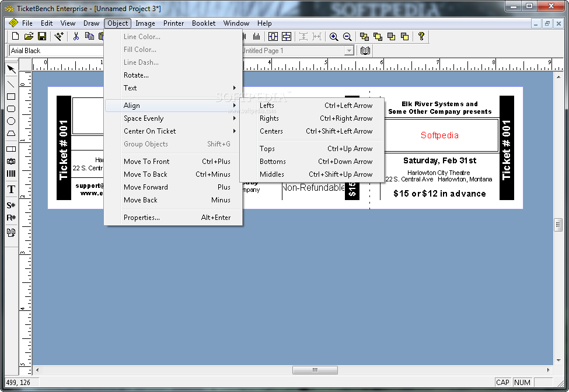This screenshot has height=392, width=569.
Task: Zoom in with the magnifier plus icon
Action: (334, 36)
